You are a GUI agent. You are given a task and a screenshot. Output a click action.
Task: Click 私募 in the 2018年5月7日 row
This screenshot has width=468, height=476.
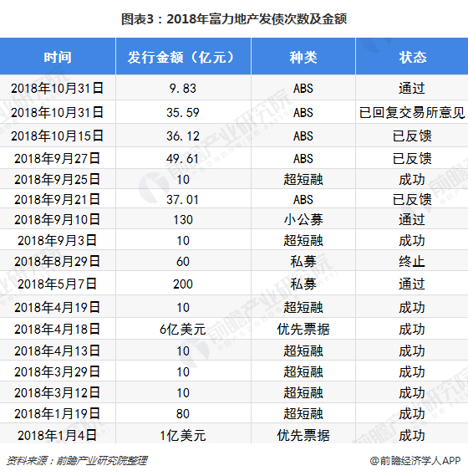pos(303,284)
